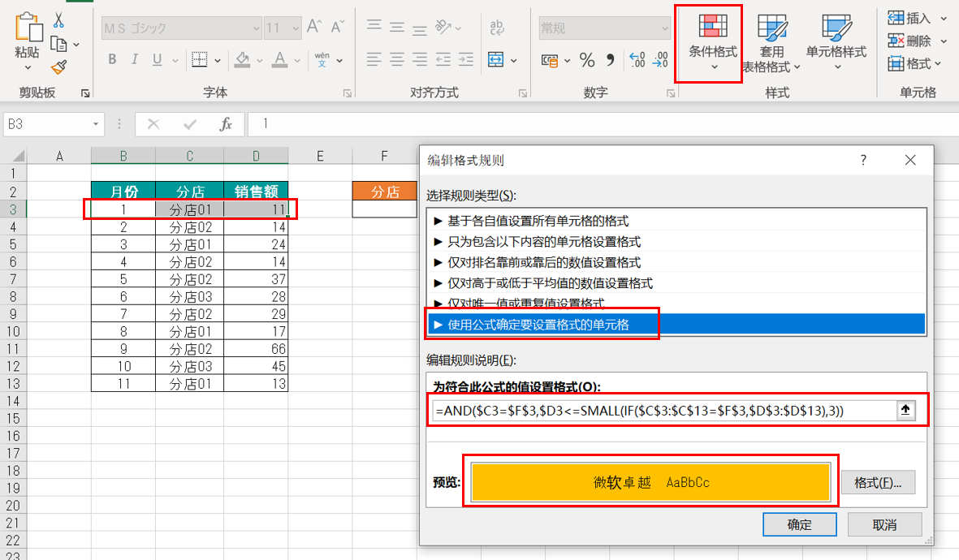The height and width of the screenshot is (560, 959).
Task: Click the Delete (删除) button
Action: (909, 41)
